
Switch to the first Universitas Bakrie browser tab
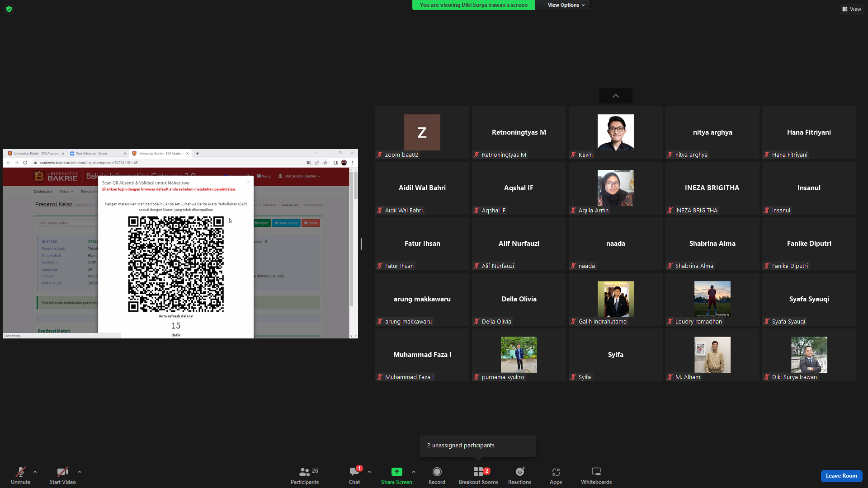click(35, 154)
